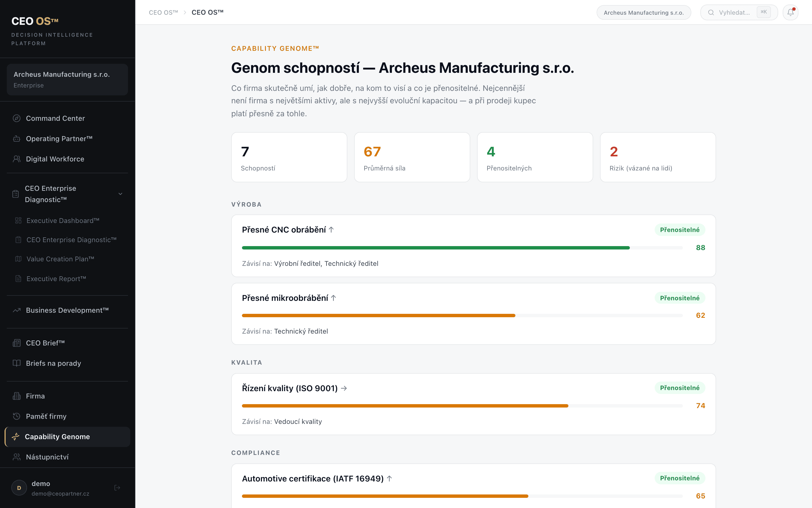Click the logout icon next to demo
Image resolution: width=812 pixels, height=508 pixels.
pos(117,488)
